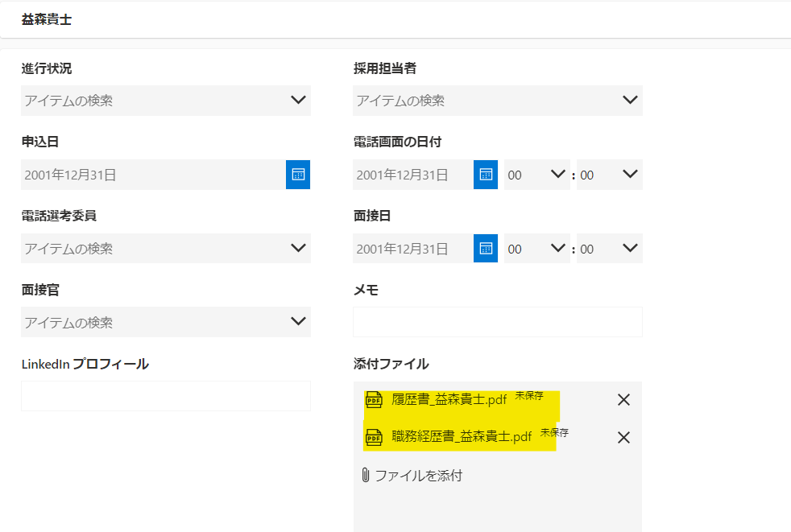Click the 採用担当者 label
Image resolution: width=791 pixels, height=532 pixels.
coord(384,68)
